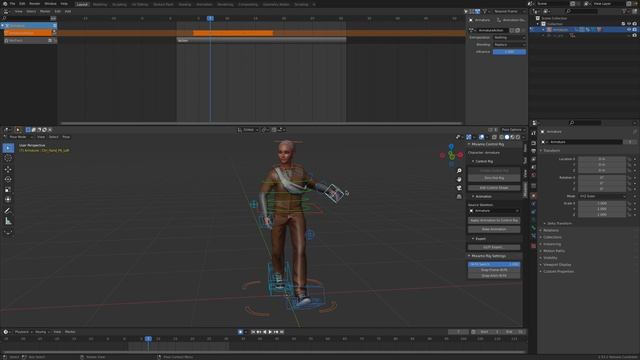The width and height of the screenshot is (640, 360).
Task: Click the Zero Out Rig button
Action: (x=494, y=178)
